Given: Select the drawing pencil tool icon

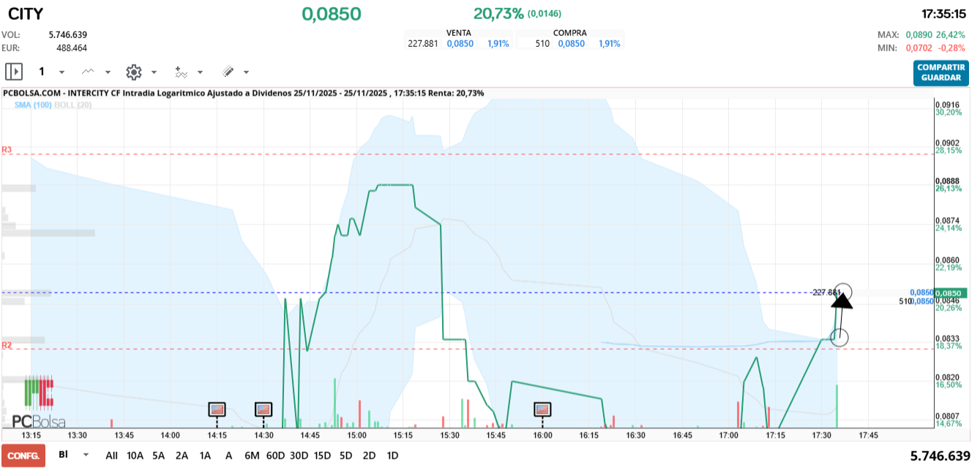Looking at the screenshot, I should (x=228, y=72).
